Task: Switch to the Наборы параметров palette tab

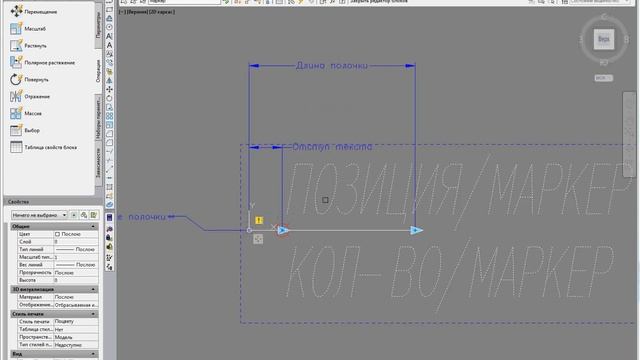Action: click(x=98, y=118)
